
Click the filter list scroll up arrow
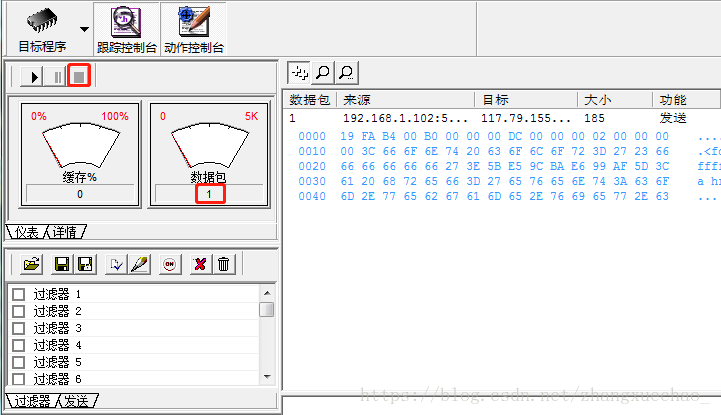tap(267, 293)
